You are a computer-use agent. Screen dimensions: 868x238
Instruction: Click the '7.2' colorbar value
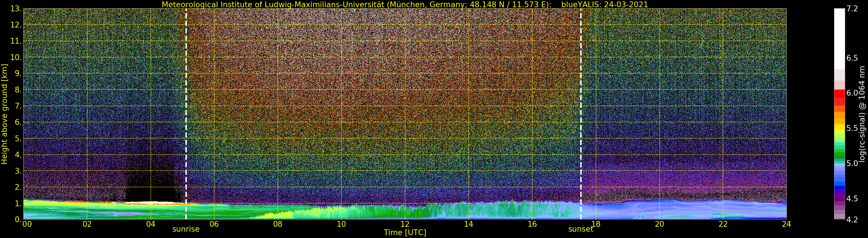(852, 9)
